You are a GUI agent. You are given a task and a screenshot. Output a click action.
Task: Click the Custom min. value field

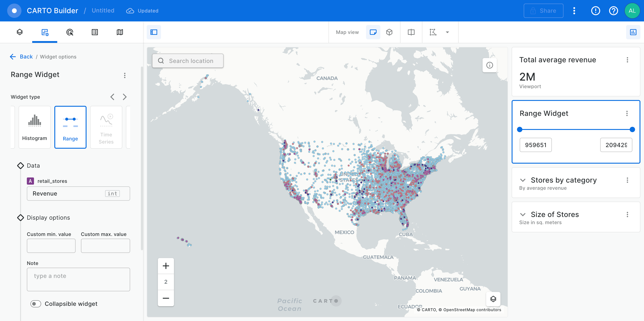coord(51,246)
